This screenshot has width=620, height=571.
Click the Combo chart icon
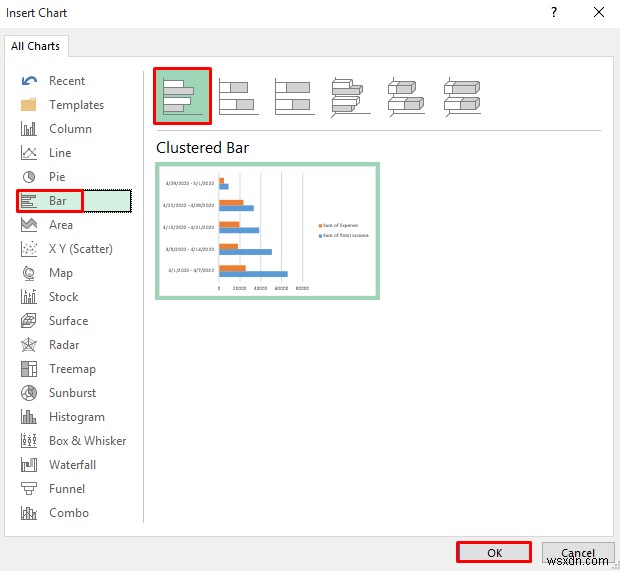[28, 513]
